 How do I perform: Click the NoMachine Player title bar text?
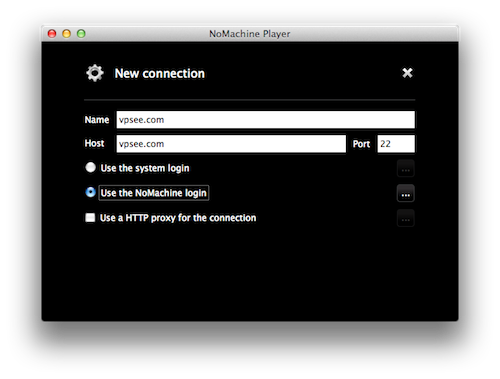point(250,34)
